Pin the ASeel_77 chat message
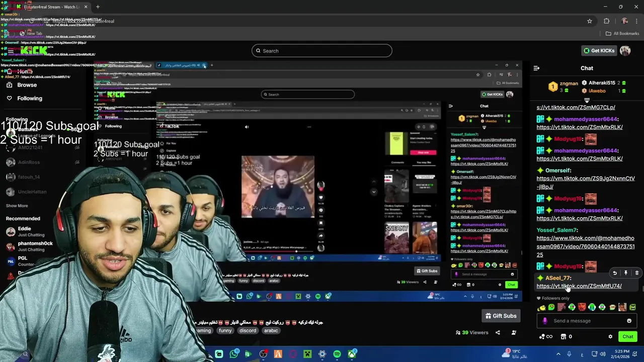The width and height of the screenshot is (644, 362). coord(626,273)
